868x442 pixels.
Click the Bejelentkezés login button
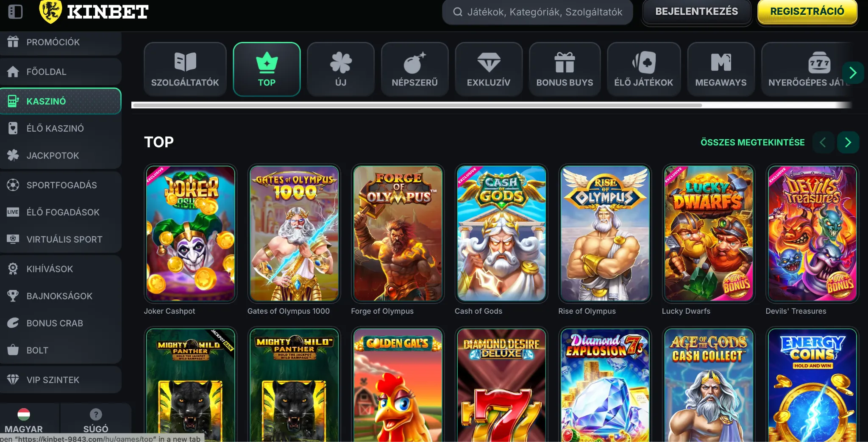click(696, 12)
